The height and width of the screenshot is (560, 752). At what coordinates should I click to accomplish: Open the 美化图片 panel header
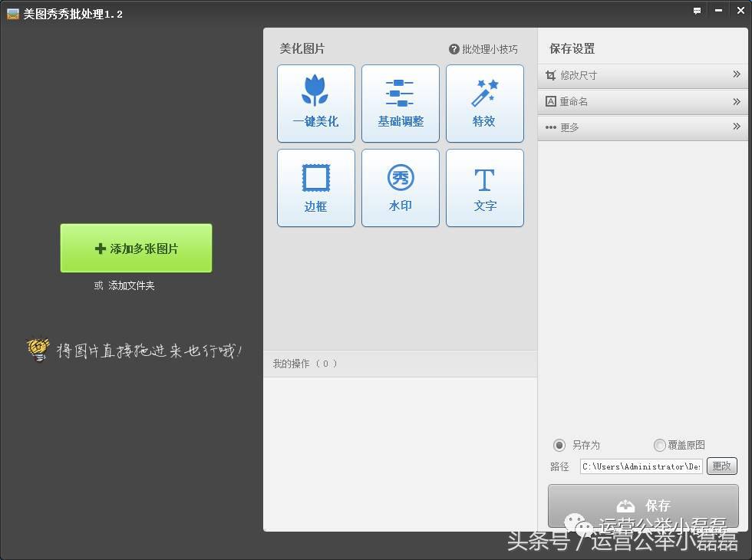pos(300,48)
